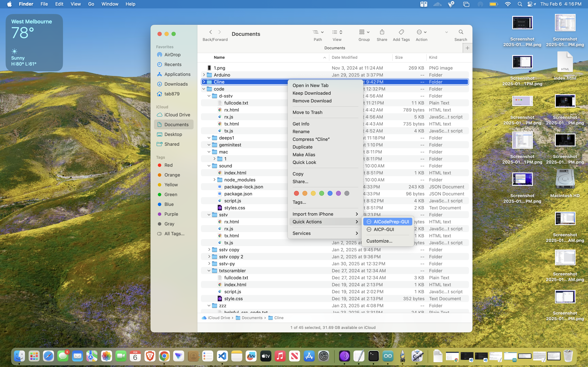Viewport: 588px width, 367px height.
Task: Choose AICP-GUI quick action
Action: 384,230
